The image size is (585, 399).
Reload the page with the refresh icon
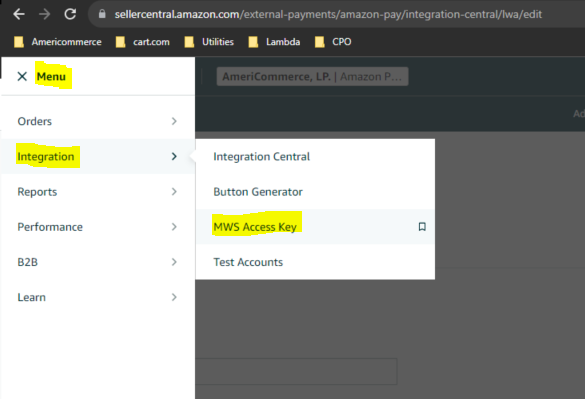pos(70,15)
